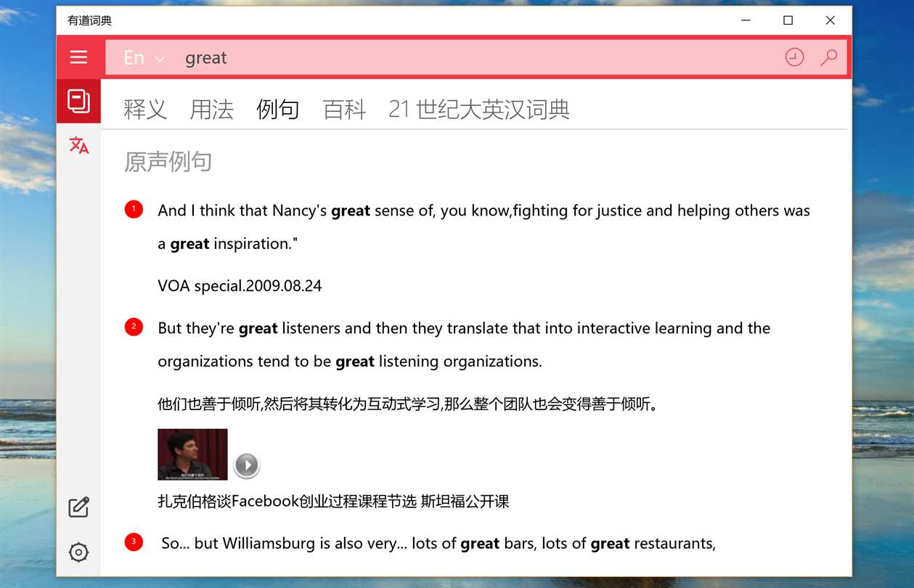914x588 pixels.
Task: Switch to the 用法 tab
Action: [x=211, y=110]
